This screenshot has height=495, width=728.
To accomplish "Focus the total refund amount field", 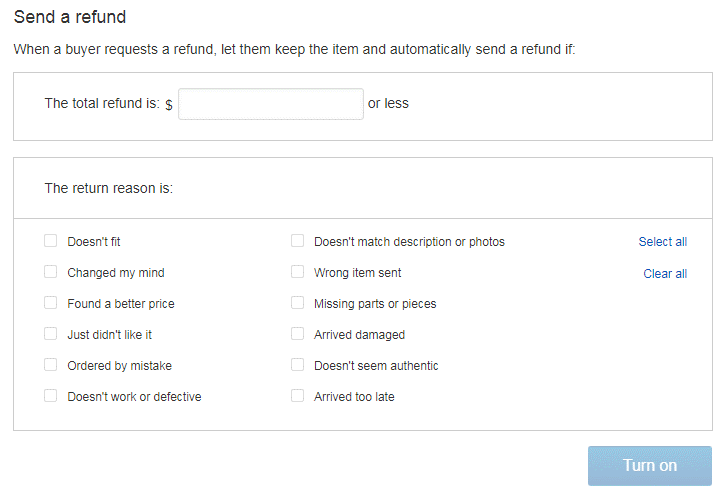I will tap(270, 104).
